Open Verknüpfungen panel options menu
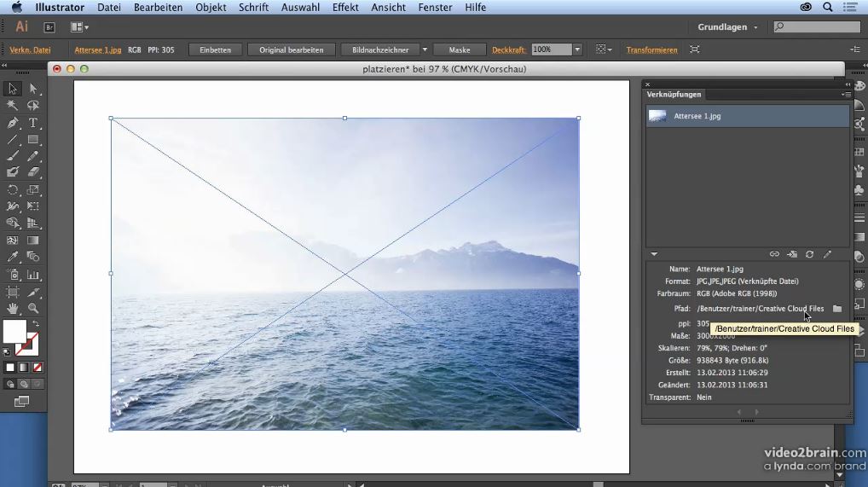 [x=846, y=95]
